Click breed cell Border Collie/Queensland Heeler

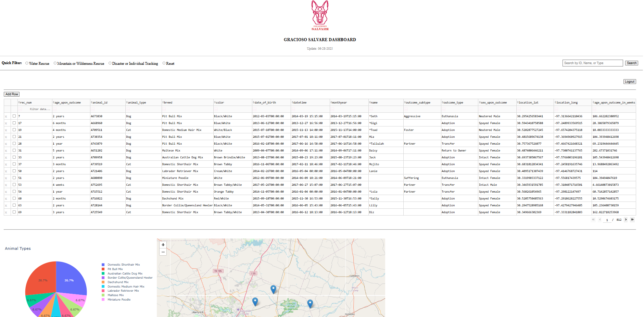(188, 205)
